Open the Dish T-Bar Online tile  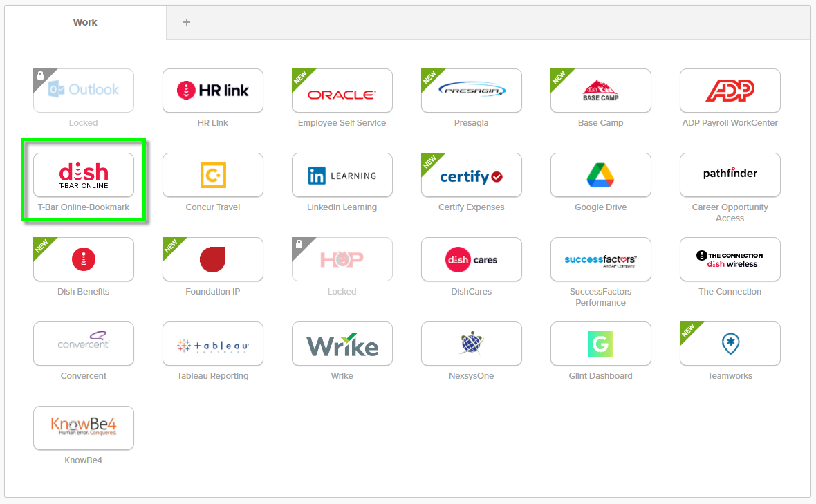pos(83,175)
